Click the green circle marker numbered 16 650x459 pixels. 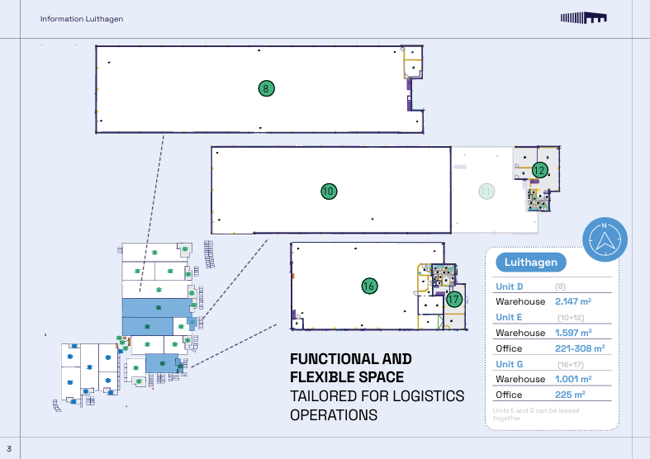(369, 286)
